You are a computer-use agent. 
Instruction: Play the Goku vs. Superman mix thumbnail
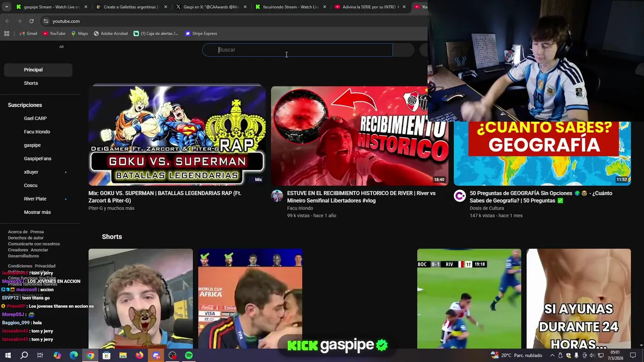[x=177, y=136]
